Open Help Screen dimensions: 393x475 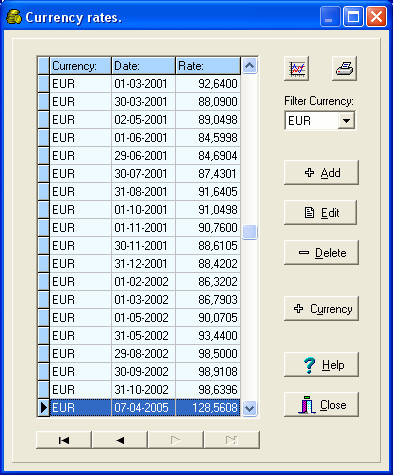click(x=321, y=365)
